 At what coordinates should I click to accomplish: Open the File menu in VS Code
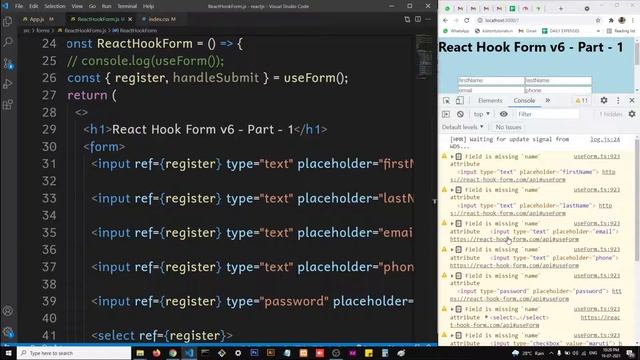pos(19,6)
